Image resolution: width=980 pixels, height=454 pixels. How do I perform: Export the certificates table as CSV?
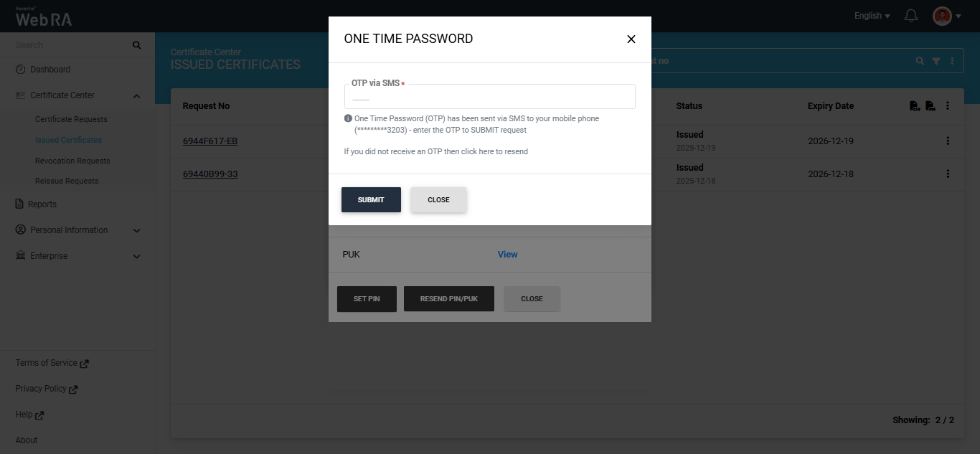click(914, 106)
